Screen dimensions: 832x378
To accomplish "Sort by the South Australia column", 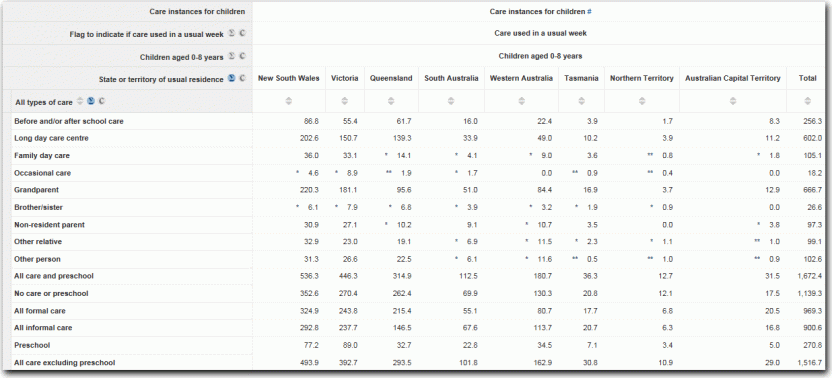I will click(x=451, y=101).
